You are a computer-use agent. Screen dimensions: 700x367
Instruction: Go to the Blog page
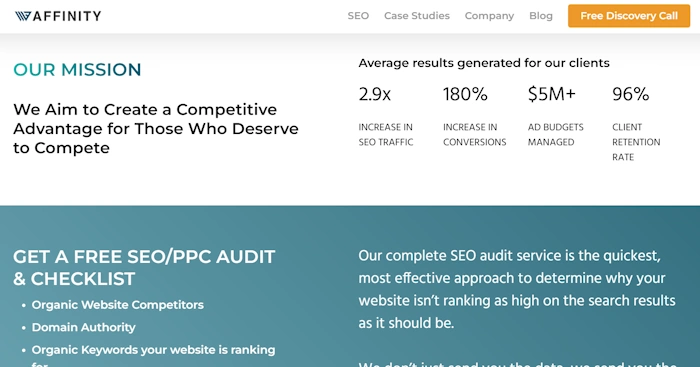click(x=541, y=16)
